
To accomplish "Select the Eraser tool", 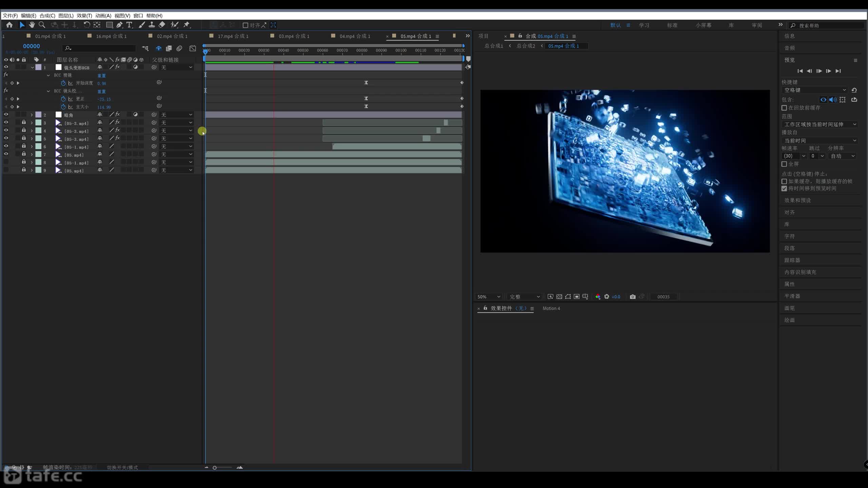I will pos(162,25).
